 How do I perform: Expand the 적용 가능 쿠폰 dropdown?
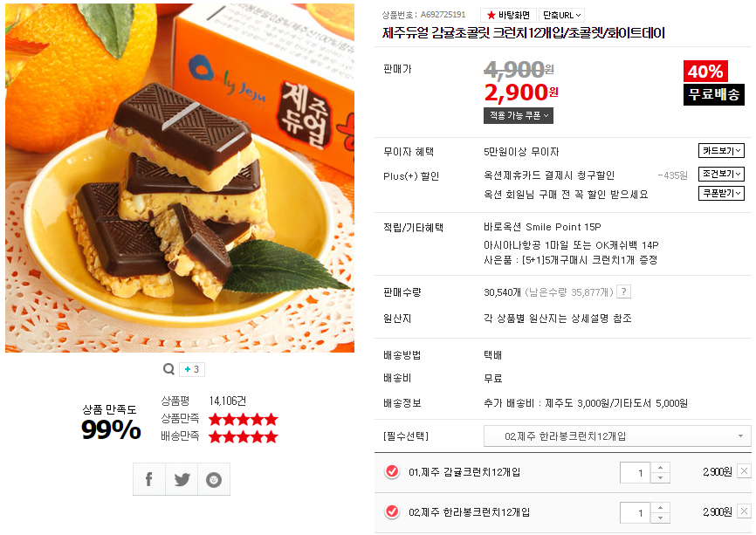click(x=519, y=115)
